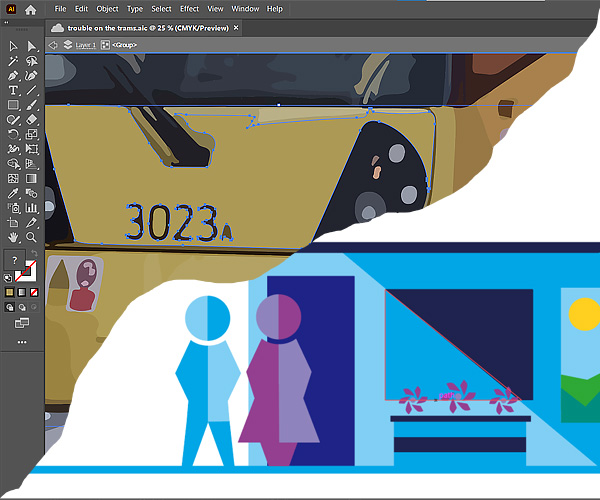Select the Direct Selection tool
The image size is (600, 500).
pos(32,46)
